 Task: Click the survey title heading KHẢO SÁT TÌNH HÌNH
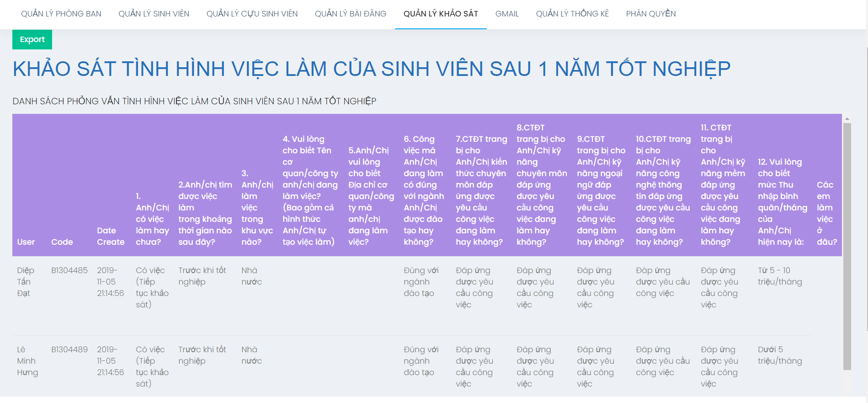[x=371, y=69]
